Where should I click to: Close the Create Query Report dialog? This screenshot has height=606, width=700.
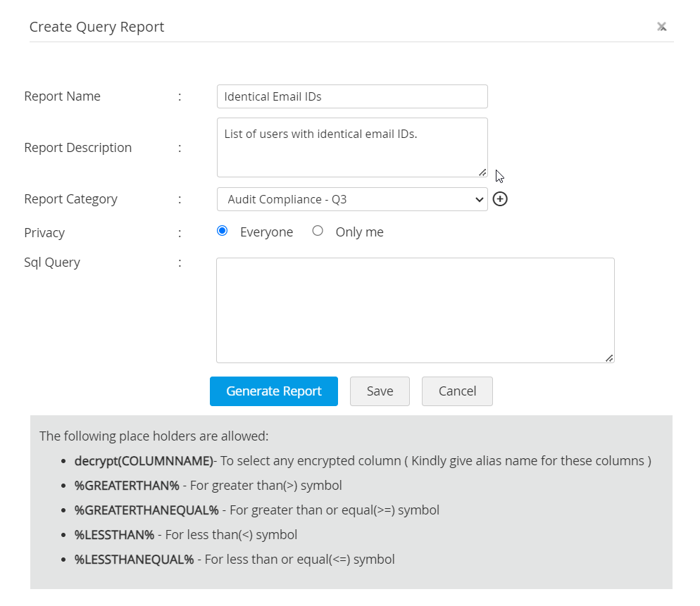[662, 26]
